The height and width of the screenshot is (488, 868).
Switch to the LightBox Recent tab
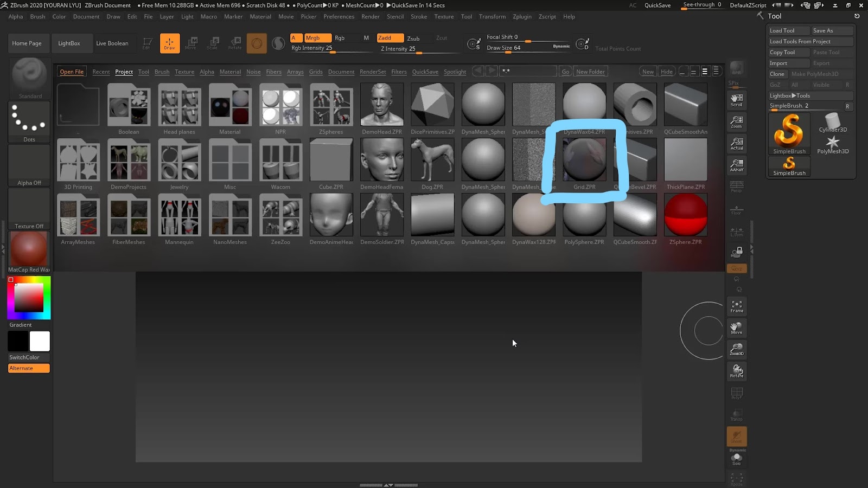click(x=101, y=72)
